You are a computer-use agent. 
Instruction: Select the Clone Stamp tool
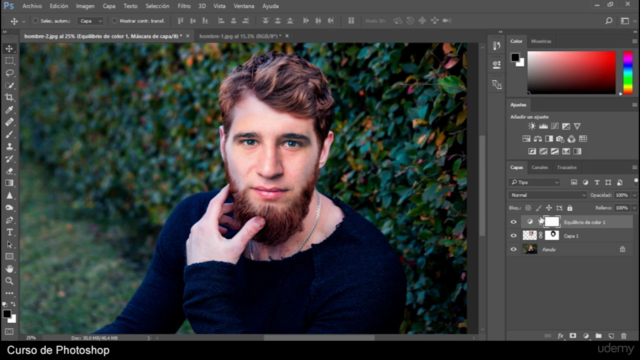tap(9, 147)
